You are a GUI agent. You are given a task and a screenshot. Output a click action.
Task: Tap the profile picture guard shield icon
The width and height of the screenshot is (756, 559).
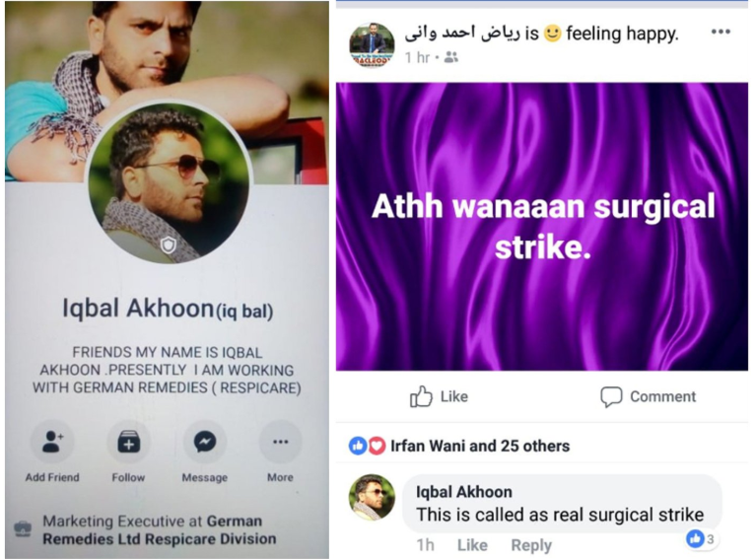click(169, 245)
